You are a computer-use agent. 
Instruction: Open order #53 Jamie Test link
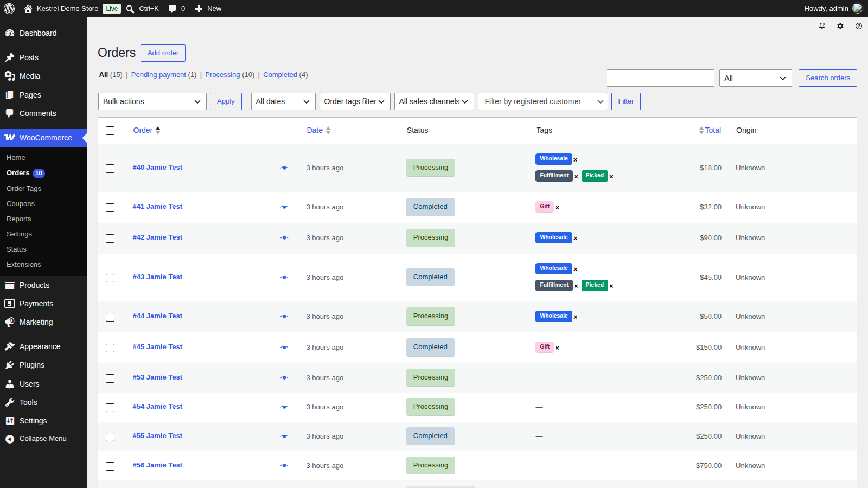(157, 377)
